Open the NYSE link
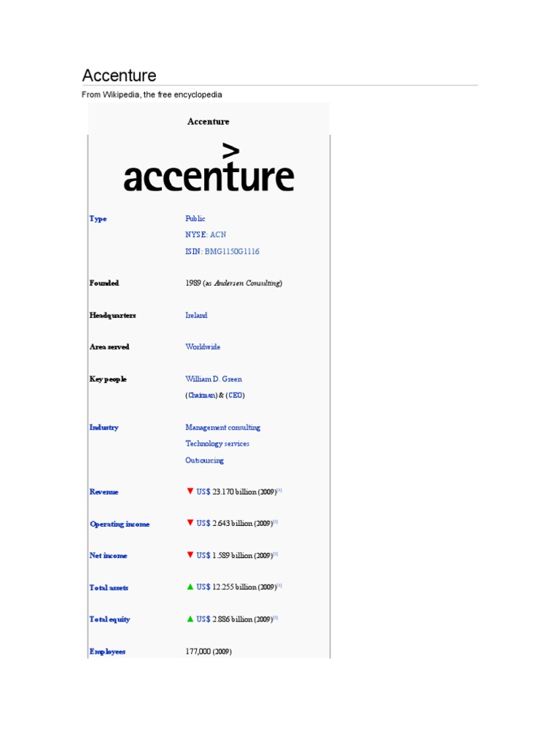This screenshot has width=560, height=747. coord(196,235)
